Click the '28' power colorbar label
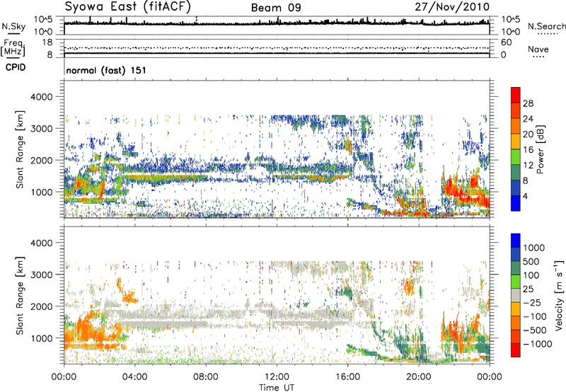The width and height of the screenshot is (566, 392). (528, 103)
